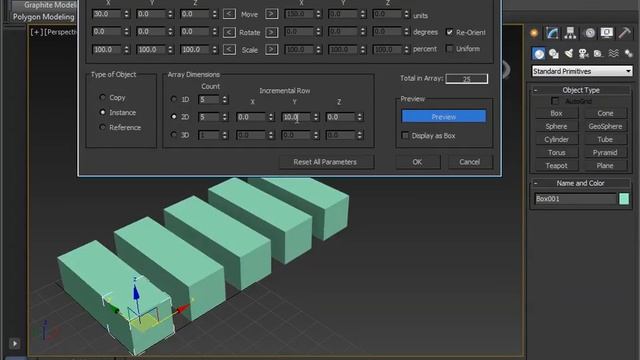Image resolution: width=640 pixels, height=360 pixels.
Task: Open the viewport [+] menu label
Action: tap(36, 32)
